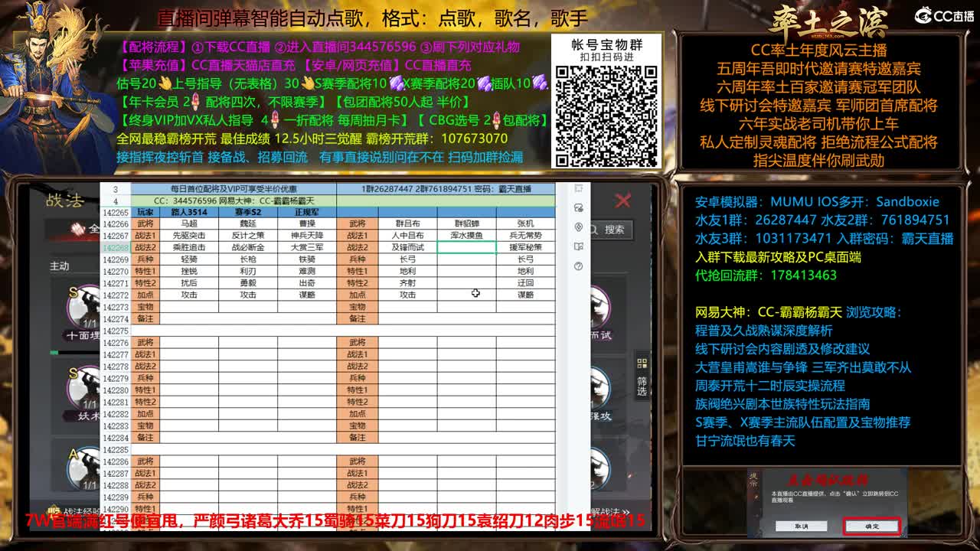Select the 难测 cell

(x=307, y=271)
